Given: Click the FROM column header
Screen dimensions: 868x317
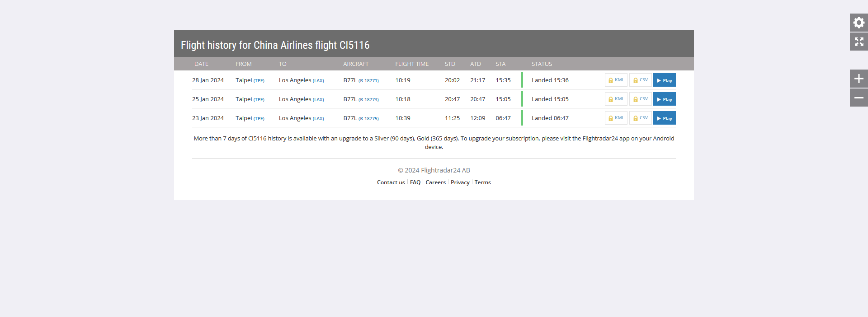Looking at the screenshot, I should point(244,64).
